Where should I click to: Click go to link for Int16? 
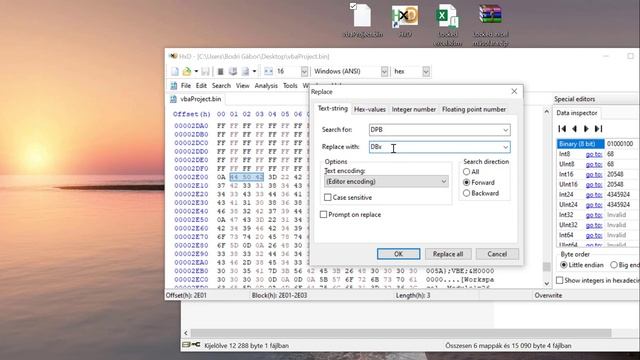tap(593, 174)
